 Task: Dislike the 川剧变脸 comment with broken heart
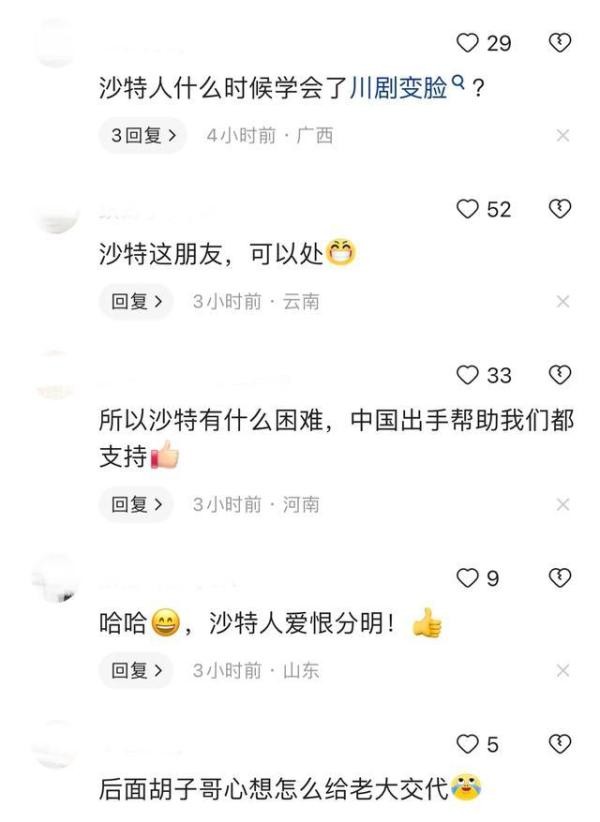(x=560, y=43)
